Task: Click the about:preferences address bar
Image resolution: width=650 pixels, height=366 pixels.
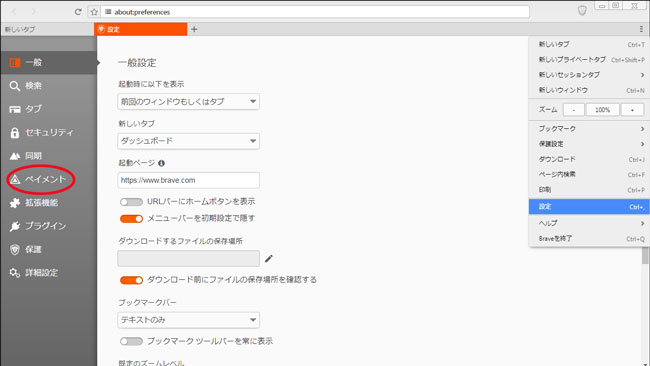Action: (x=315, y=12)
